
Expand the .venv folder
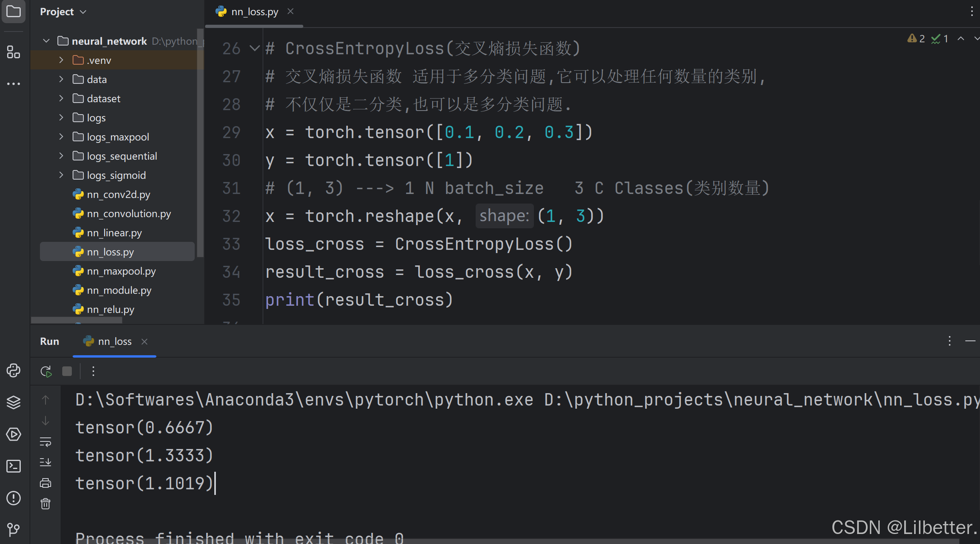[x=61, y=60]
